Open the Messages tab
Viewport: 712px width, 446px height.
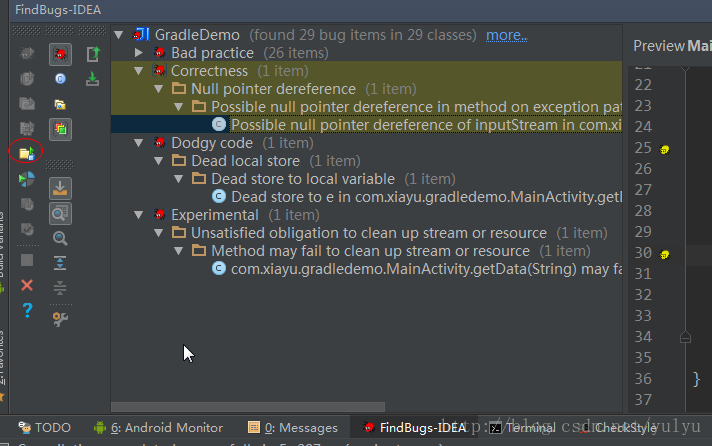[x=293, y=427]
